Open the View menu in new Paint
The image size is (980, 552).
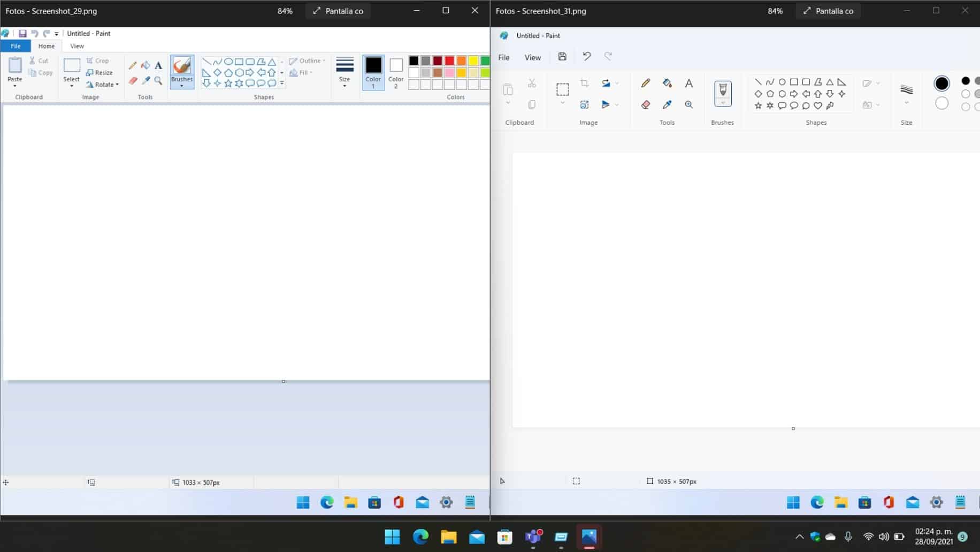pyautogui.click(x=532, y=57)
